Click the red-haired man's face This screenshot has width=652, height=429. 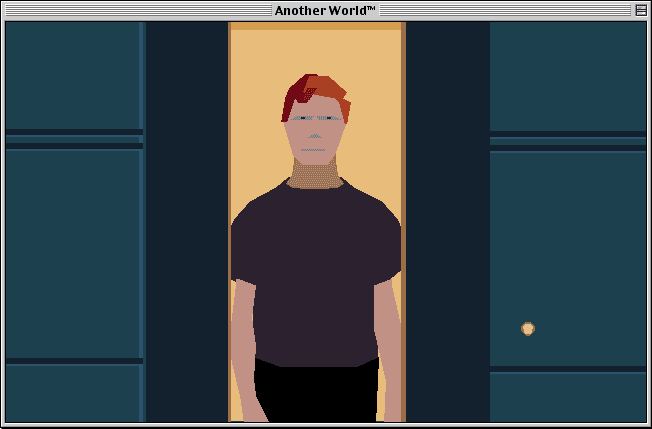point(315,129)
